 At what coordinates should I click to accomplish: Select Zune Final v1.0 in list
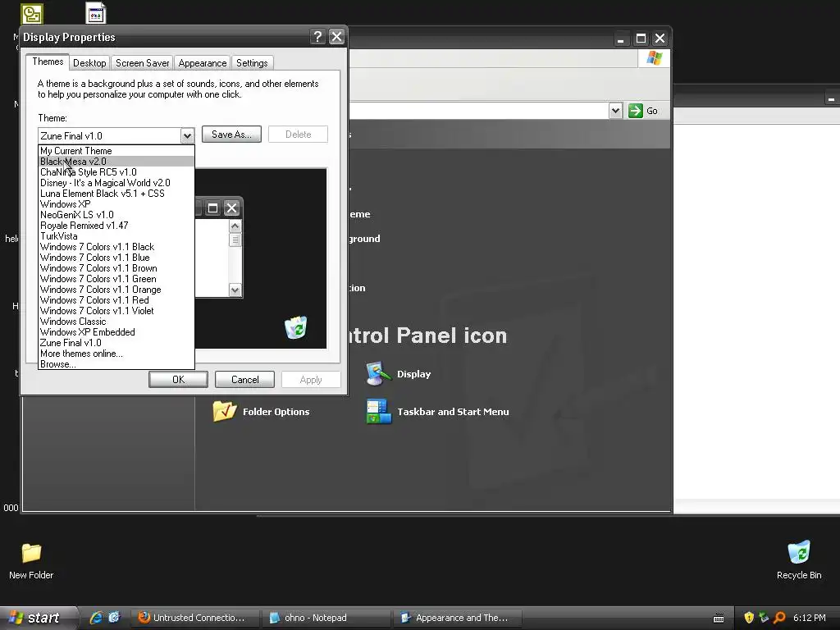(116, 343)
